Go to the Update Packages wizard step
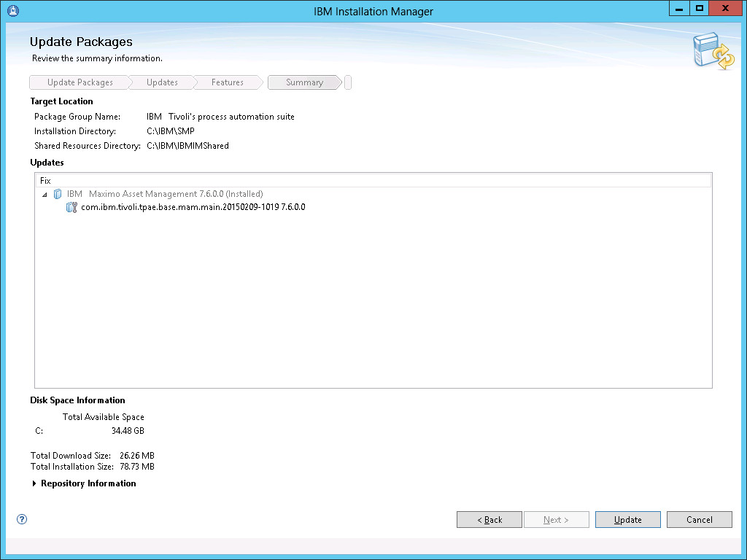The width and height of the screenshot is (747, 560). (x=80, y=82)
